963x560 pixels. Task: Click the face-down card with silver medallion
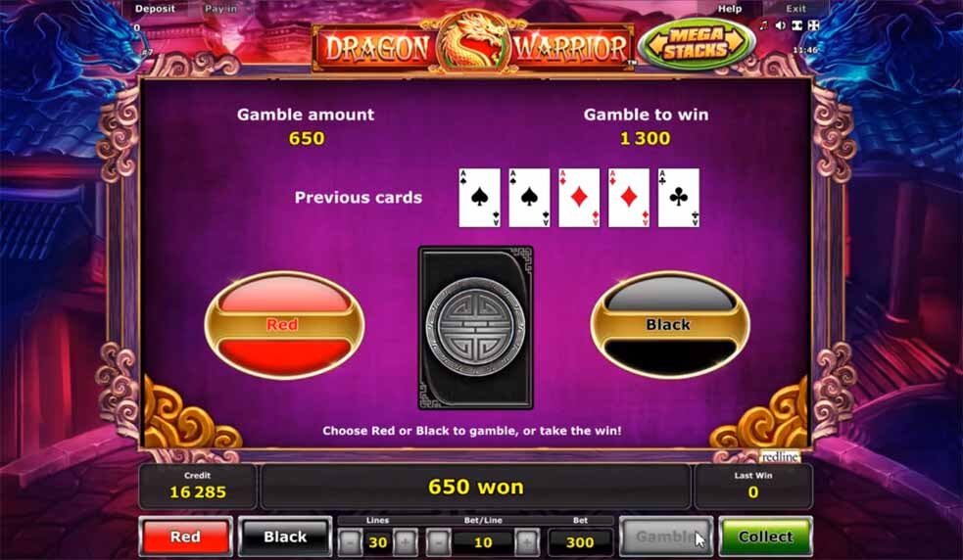click(476, 328)
